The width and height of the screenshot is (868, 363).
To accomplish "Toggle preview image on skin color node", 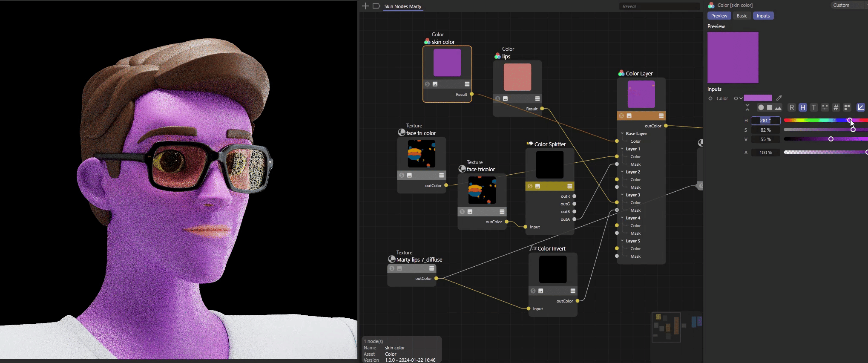I will (x=435, y=84).
